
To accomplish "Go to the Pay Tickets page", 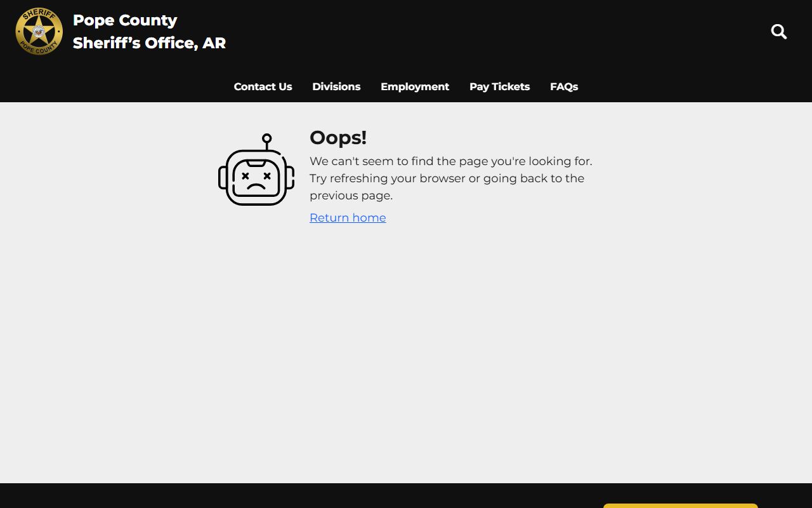I will (499, 86).
